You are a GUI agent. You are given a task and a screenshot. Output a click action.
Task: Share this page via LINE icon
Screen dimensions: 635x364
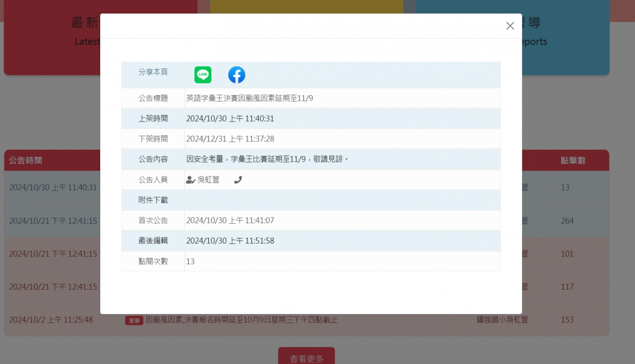203,75
